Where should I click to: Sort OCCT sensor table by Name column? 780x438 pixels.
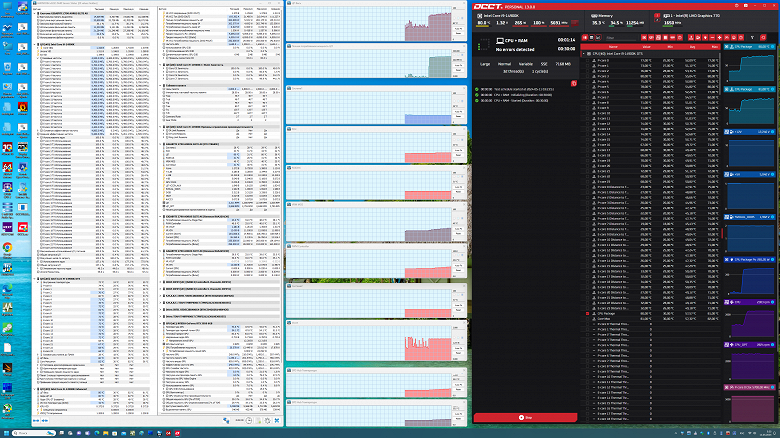(x=613, y=47)
